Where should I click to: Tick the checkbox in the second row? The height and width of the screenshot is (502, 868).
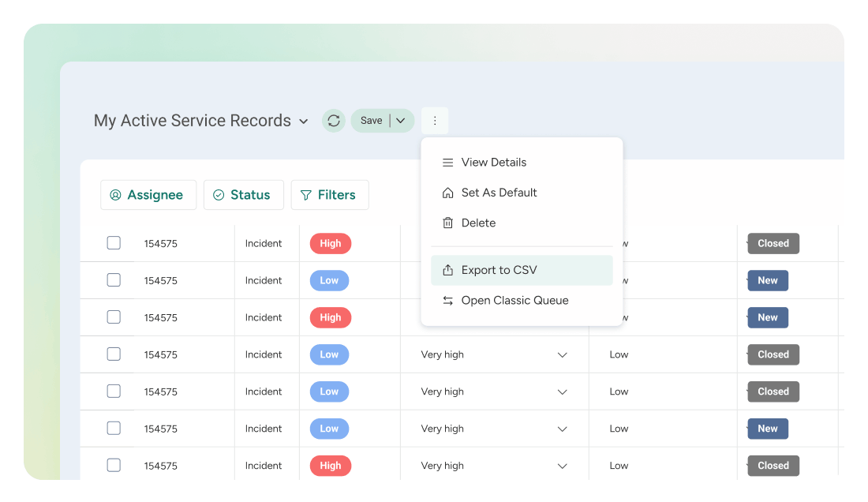(114, 280)
